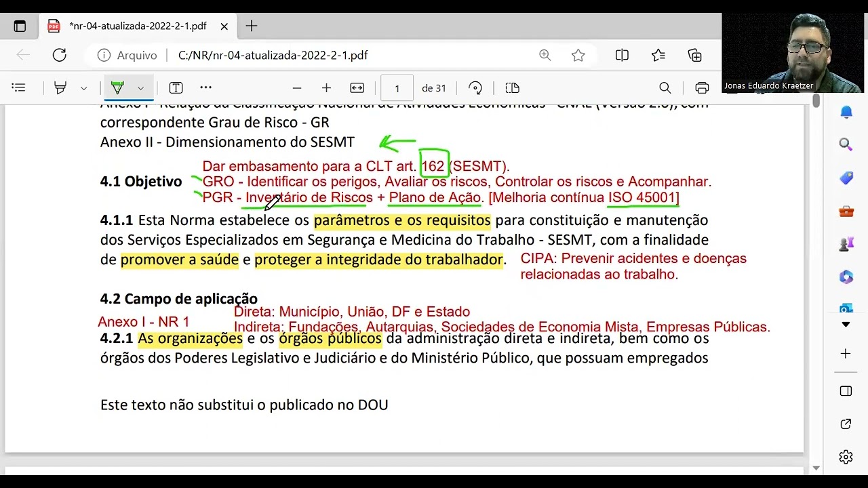This screenshot has width=868, height=488.
Task: Click the heading '4.1 Objetivo'
Action: click(x=141, y=182)
